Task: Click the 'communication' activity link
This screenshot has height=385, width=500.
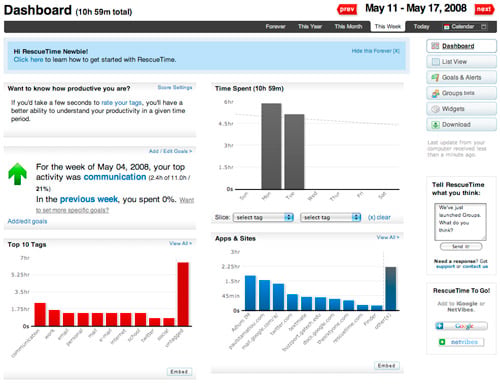Action: click(115, 177)
